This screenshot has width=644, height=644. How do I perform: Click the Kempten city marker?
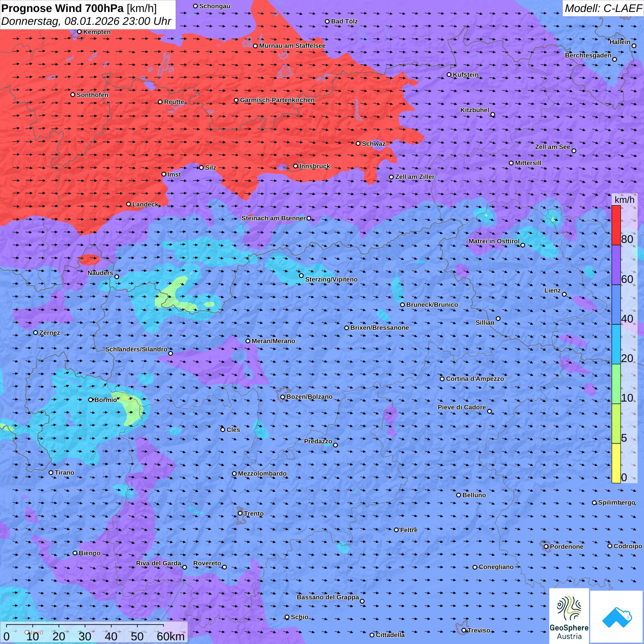pyautogui.click(x=80, y=32)
